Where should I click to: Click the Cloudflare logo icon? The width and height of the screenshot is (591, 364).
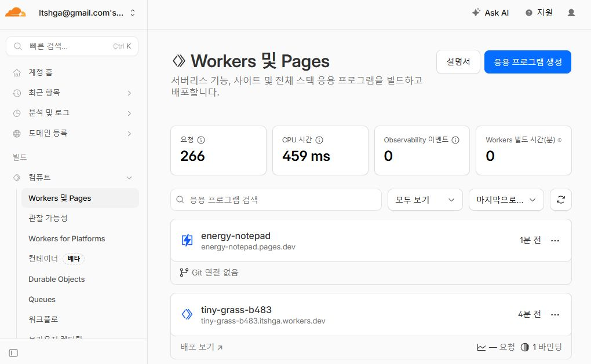[16, 12]
